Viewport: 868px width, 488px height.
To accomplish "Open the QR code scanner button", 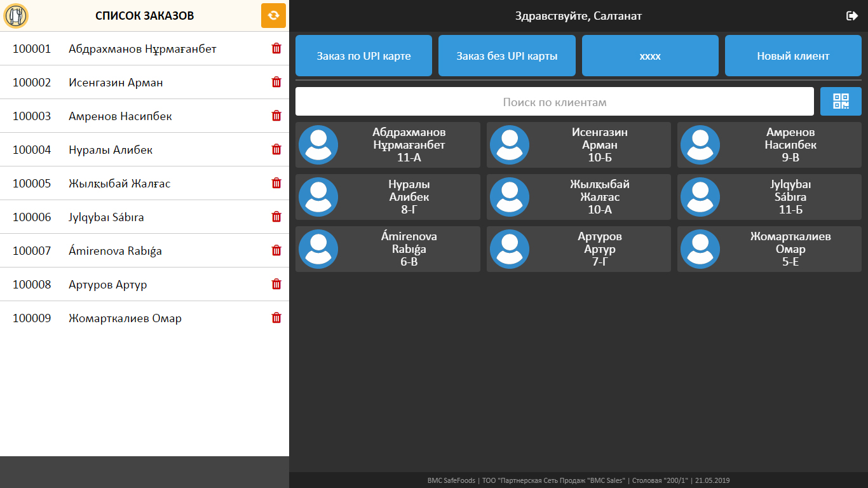I will [x=841, y=102].
